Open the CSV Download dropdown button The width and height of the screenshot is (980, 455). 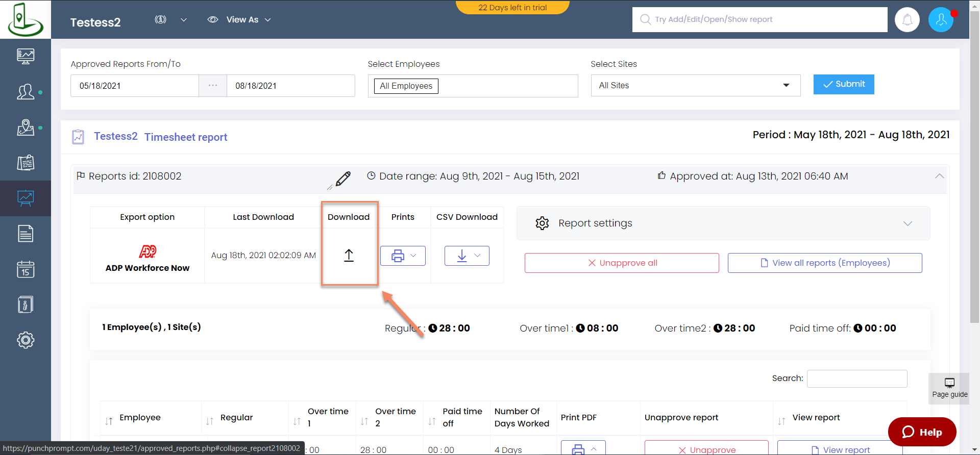click(x=467, y=256)
